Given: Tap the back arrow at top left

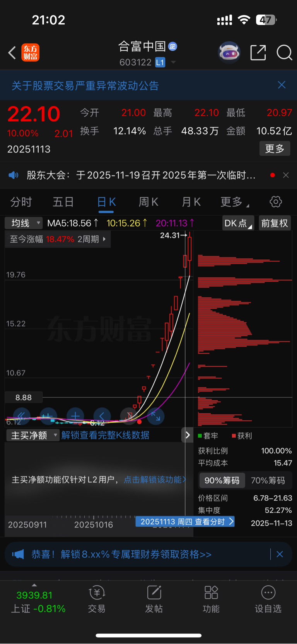Looking at the screenshot, I should pos(12,53).
